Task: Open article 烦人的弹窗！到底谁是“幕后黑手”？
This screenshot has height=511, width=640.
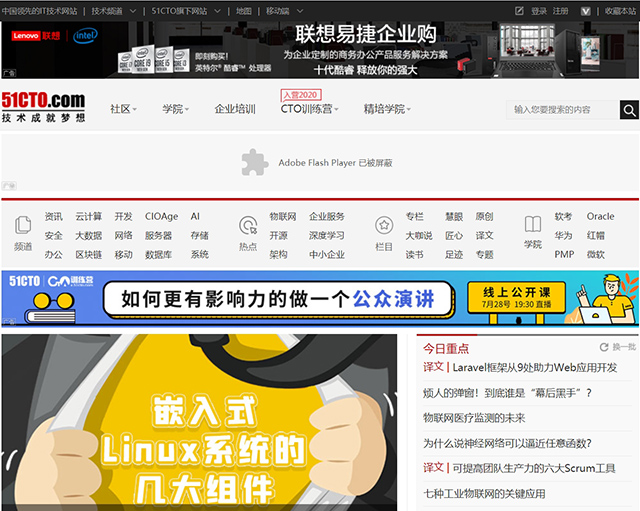Action: pyautogui.click(x=507, y=393)
